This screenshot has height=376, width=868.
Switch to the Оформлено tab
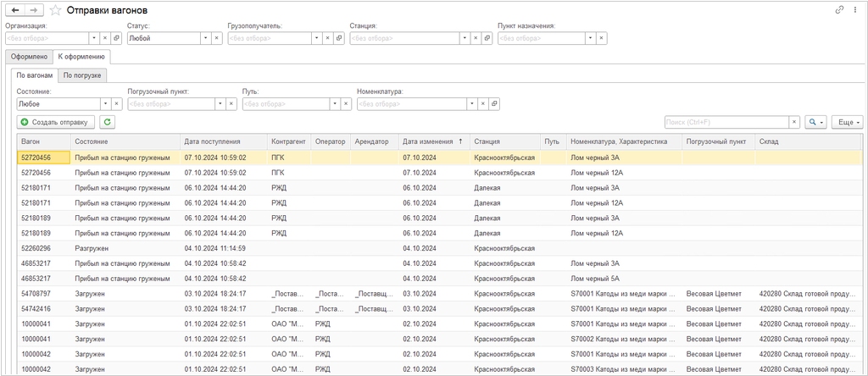tap(29, 57)
